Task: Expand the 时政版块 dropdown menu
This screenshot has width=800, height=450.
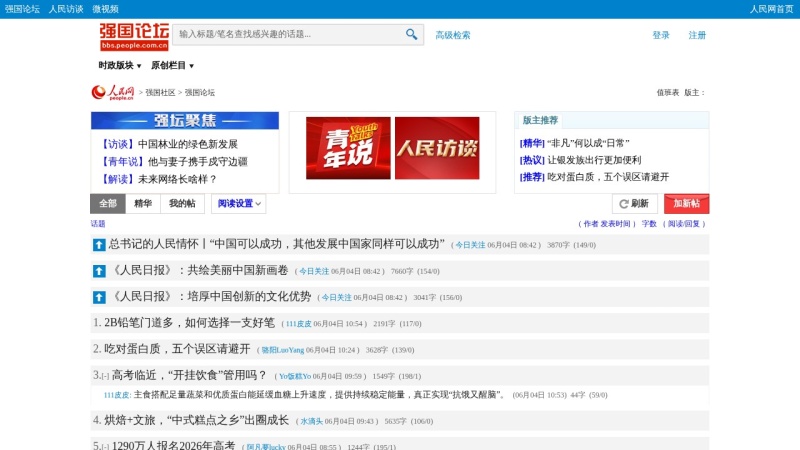Action: pos(120,65)
